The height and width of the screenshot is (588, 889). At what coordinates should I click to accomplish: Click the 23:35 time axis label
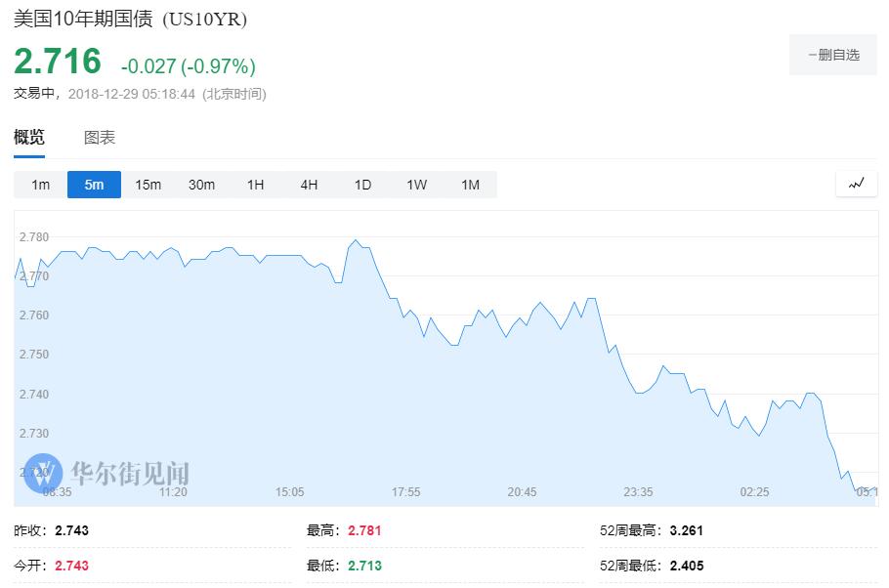pos(638,492)
